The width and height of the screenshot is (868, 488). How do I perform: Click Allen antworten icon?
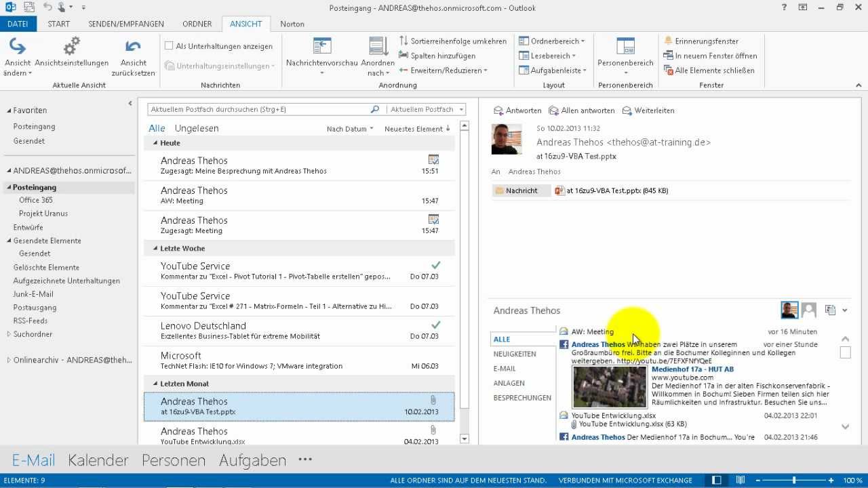click(x=553, y=110)
